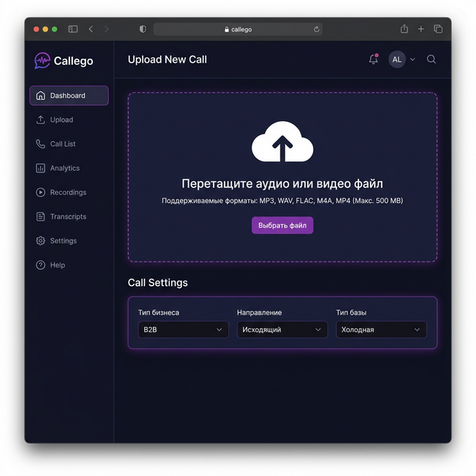Reload the page in address bar
This screenshot has width=476, height=476.
317,30
